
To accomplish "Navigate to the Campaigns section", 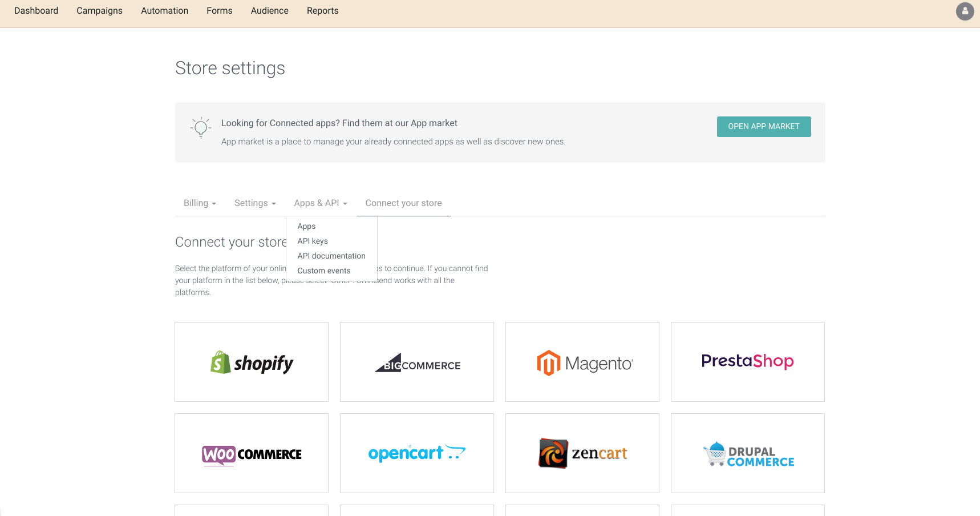I will click(99, 10).
